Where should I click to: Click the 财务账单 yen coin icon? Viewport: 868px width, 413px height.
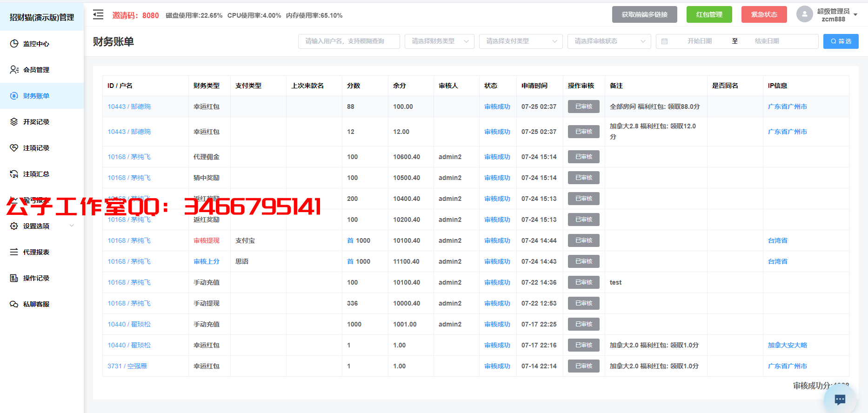(14, 96)
